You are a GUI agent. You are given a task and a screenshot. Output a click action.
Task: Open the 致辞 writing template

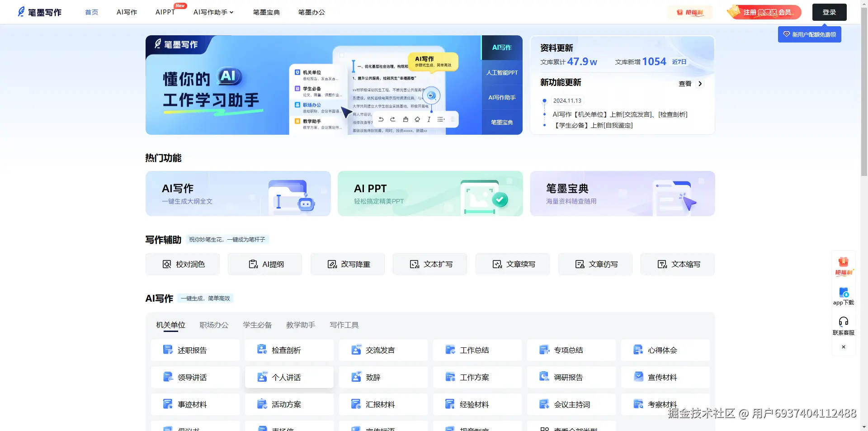[x=383, y=377]
